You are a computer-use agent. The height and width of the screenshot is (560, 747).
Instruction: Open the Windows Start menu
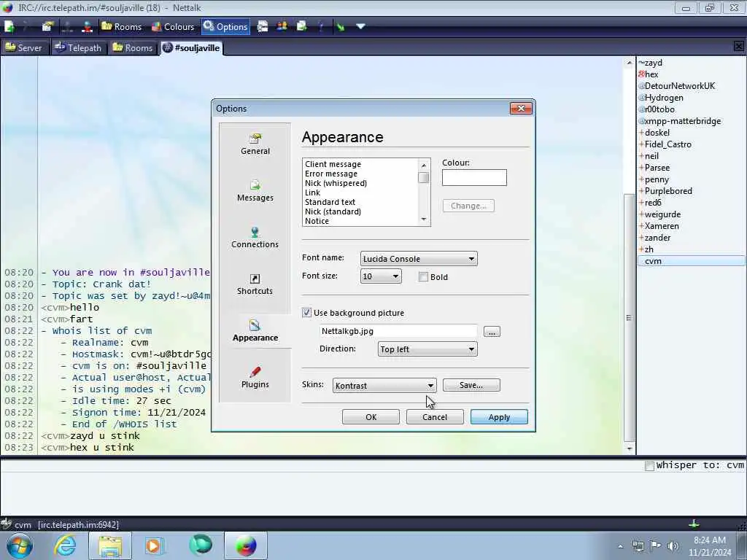coord(20,545)
